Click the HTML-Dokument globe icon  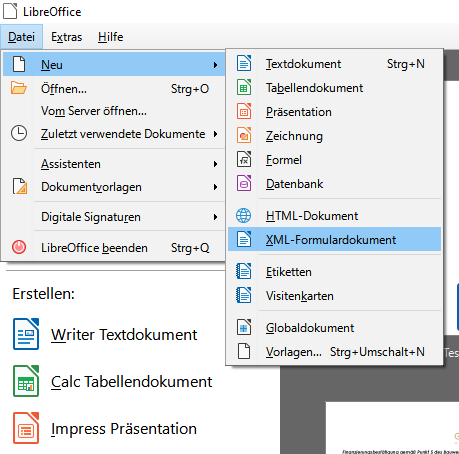point(244,215)
